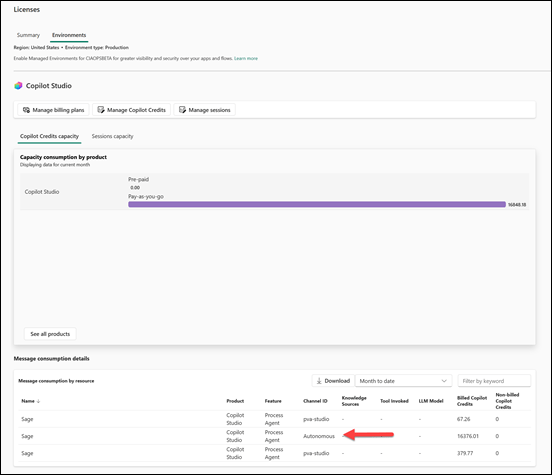The width and height of the screenshot is (552, 475).
Task: Select the Environments tab
Action: click(x=69, y=35)
